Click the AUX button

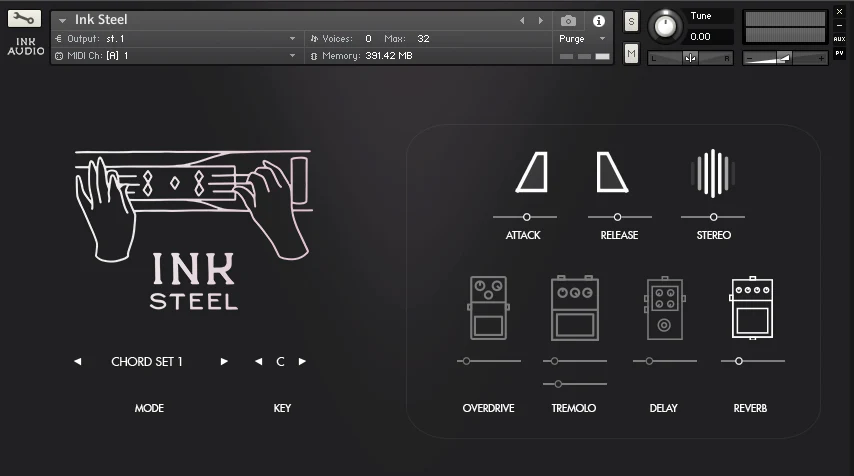click(x=839, y=39)
